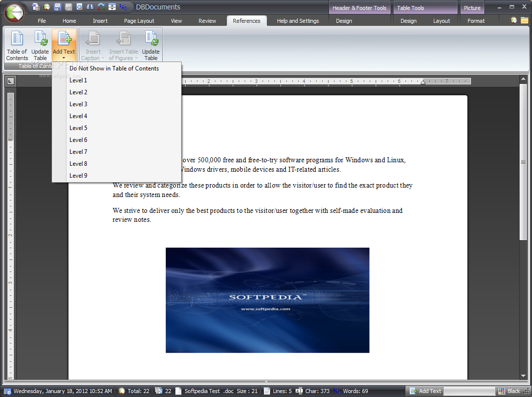Click the green globe icon at ribbon top right
The height and width of the screenshot is (397, 532).
[514, 20]
